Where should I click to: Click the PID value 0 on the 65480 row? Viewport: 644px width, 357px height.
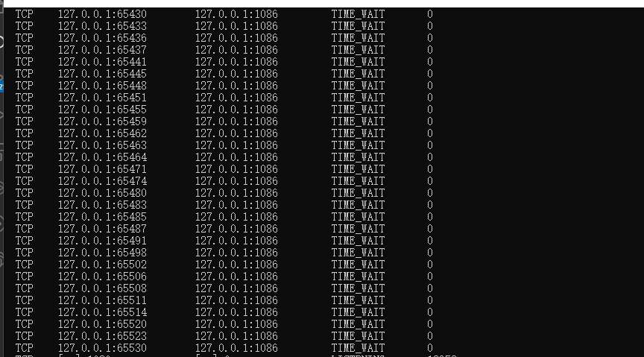click(429, 193)
